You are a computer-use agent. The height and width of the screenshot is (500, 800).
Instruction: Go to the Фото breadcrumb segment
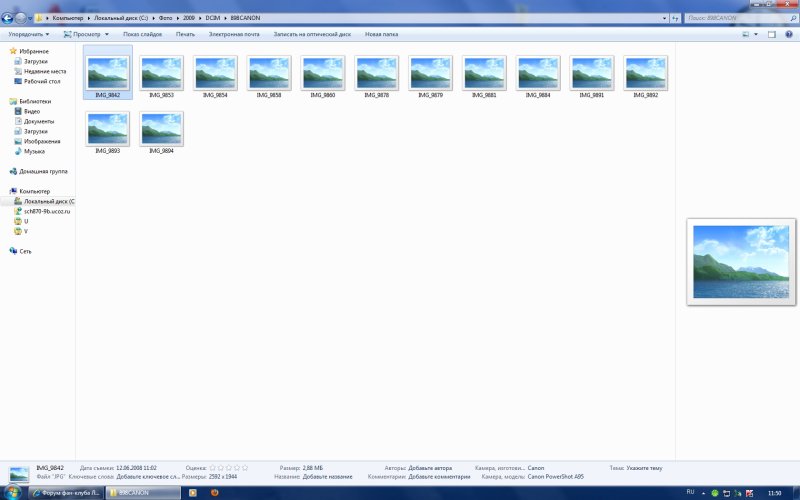click(x=165, y=18)
